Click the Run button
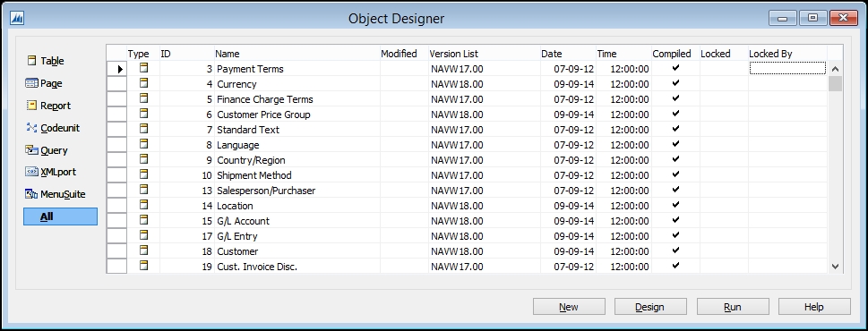This screenshot has width=868, height=331. (733, 307)
